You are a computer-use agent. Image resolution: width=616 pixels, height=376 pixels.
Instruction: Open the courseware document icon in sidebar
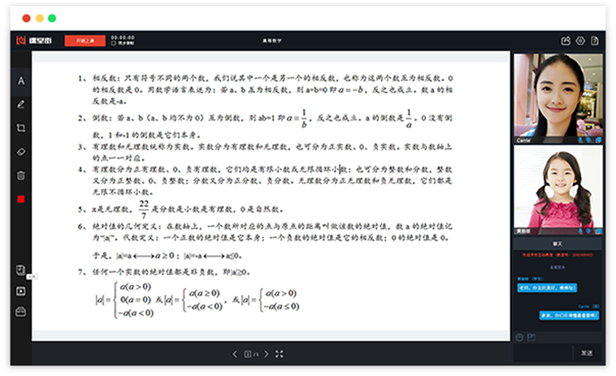click(x=21, y=270)
